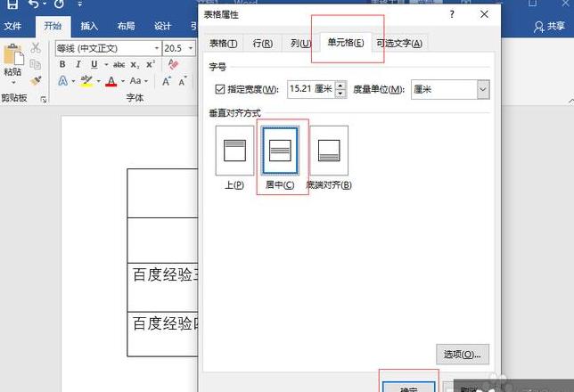574x392 pixels.
Task: Clear all formatting eraser icon
Action: pyautogui.click(x=173, y=64)
